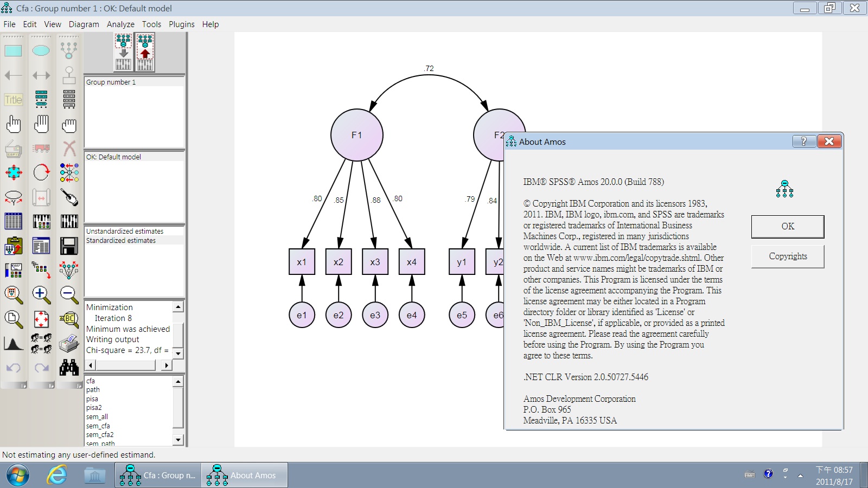
Task: Open the Edit menu
Action: (30, 24)
